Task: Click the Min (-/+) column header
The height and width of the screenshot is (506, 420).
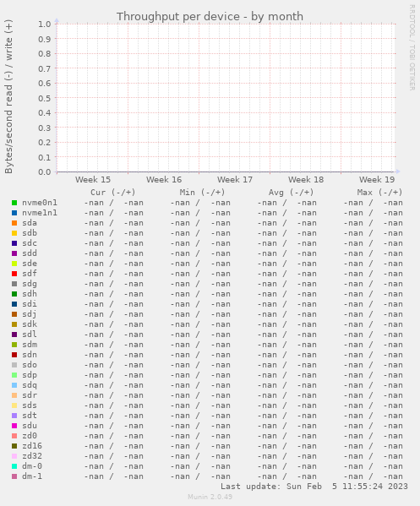Action: point(202,193)
